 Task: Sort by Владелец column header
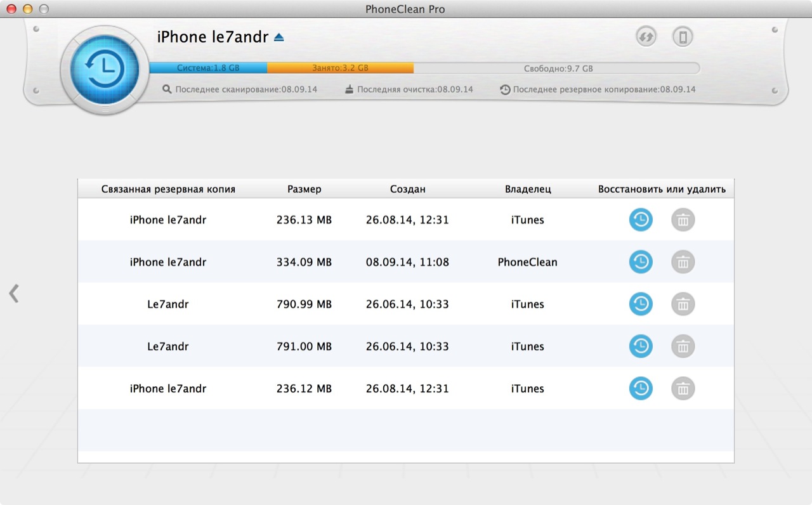528,189
